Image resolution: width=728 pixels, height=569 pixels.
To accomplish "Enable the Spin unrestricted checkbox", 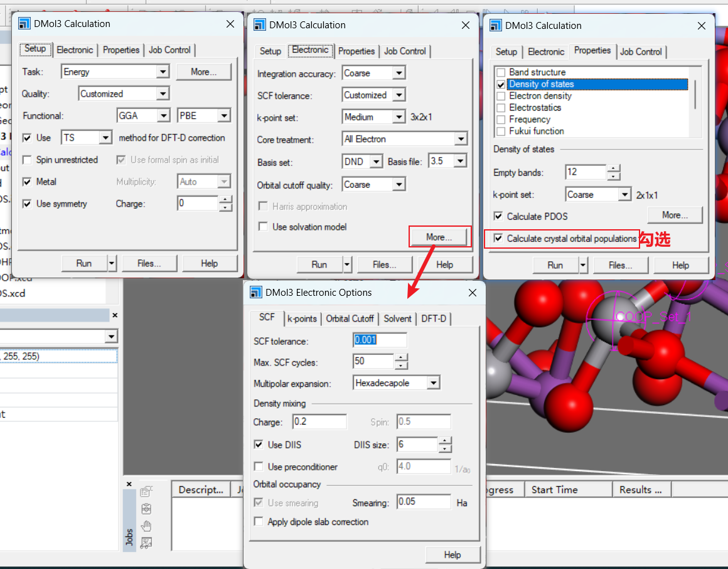I will (x=27, y=160).
